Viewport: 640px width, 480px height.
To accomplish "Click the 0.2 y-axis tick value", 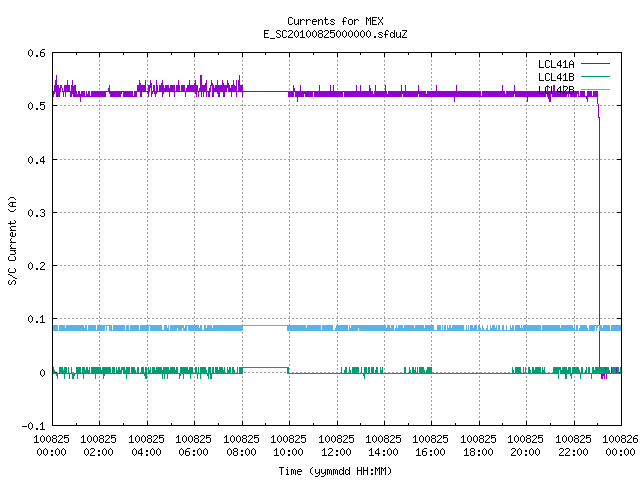I will click(36, 266).
